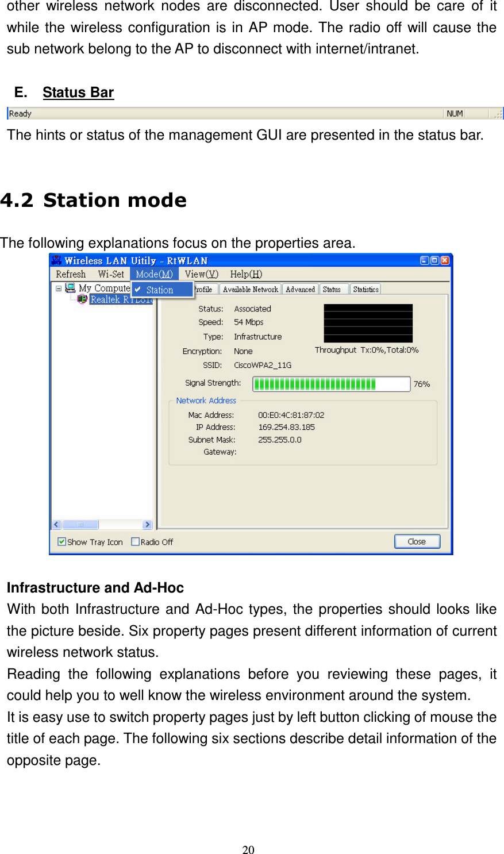Click the Wireless LAN Utility title bar icon
504x854 pixels.
coord(56,260)
